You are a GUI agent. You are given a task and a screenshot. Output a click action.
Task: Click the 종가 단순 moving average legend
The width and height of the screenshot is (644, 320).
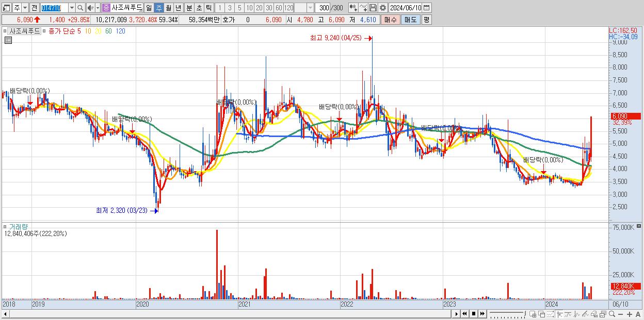[61, 31]
